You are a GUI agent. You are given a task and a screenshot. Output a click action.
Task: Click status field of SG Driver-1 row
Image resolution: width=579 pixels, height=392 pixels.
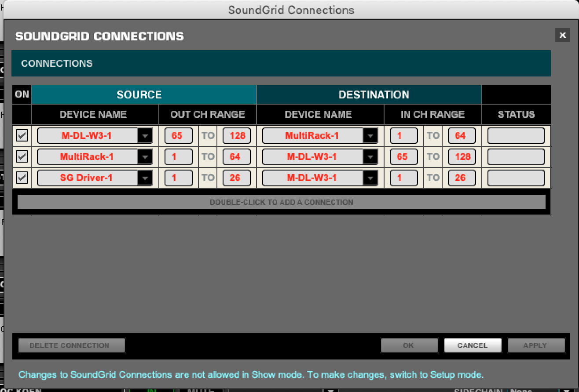[516, 178]
